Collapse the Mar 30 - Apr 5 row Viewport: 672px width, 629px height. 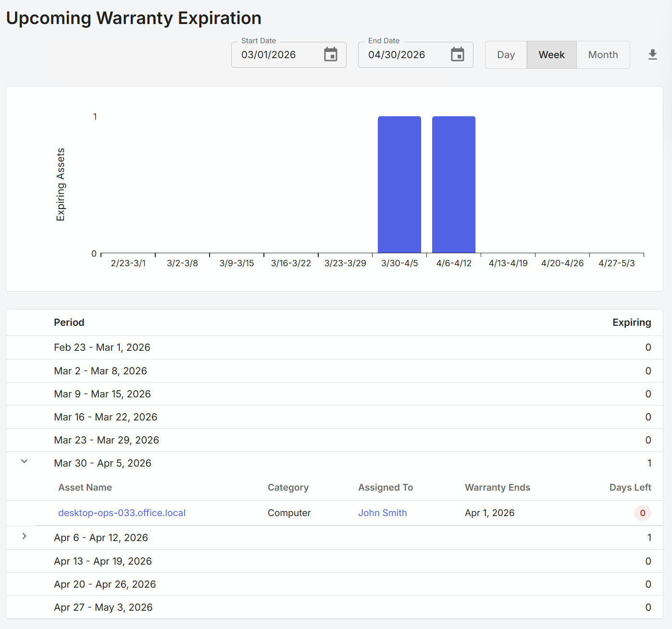click(25, 462)
